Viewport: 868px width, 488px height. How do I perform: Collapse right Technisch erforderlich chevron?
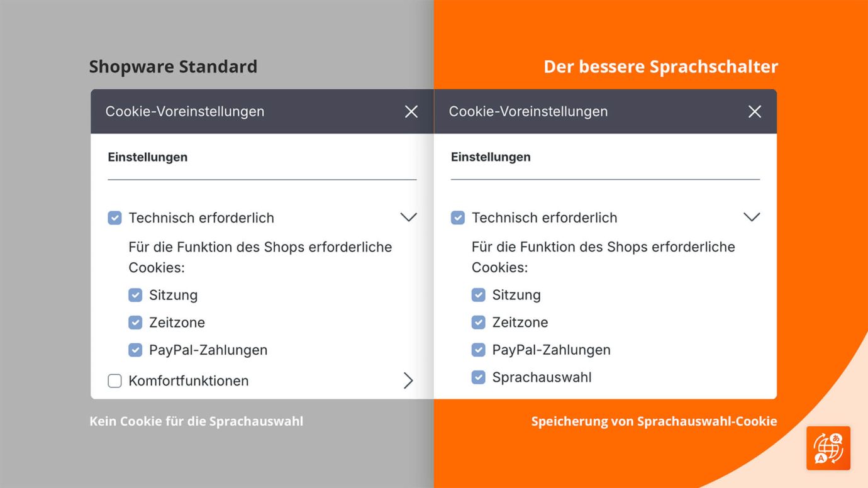(752, 218)
